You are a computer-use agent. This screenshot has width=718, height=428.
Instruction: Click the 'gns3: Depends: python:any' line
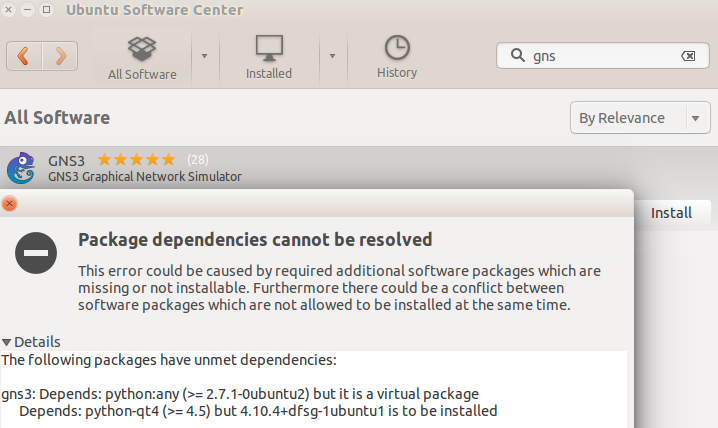point(240,394)
